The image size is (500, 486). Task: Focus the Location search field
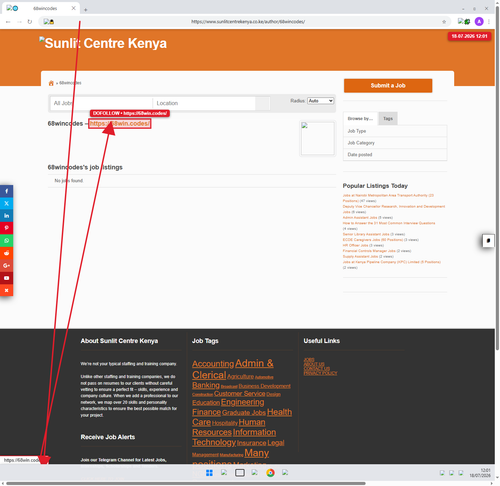coord(204,103)
